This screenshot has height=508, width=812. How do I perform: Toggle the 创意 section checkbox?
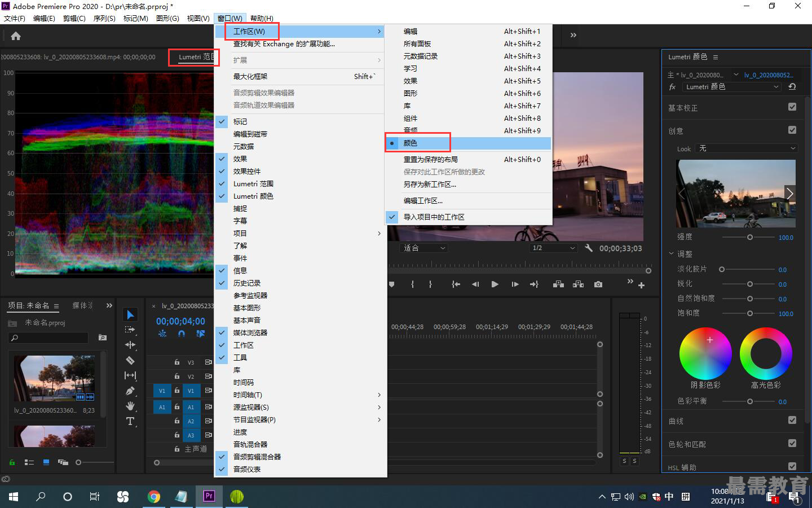792,130
